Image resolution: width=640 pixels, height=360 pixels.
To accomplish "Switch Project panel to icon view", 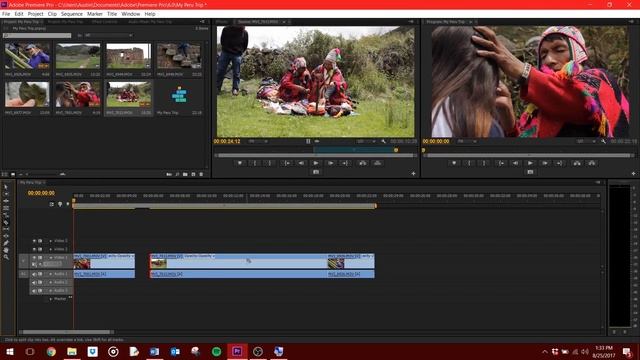I will pos(13,174).
